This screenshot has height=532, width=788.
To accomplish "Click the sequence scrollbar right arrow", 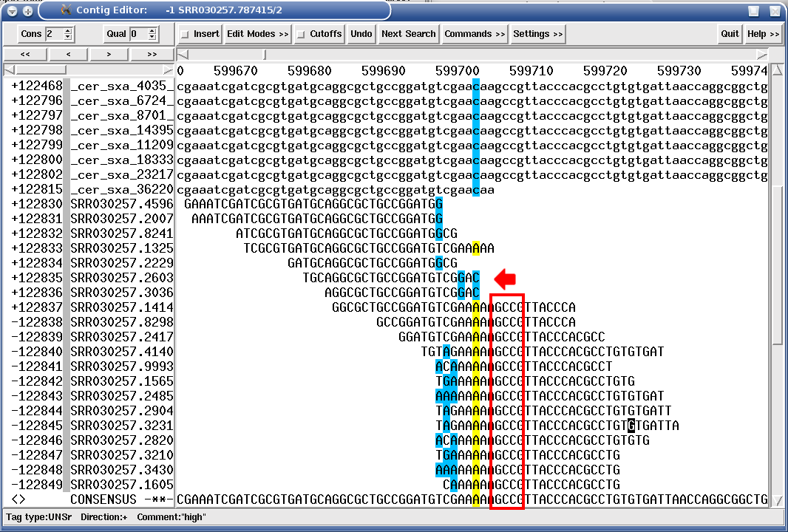I will [762, 54].
